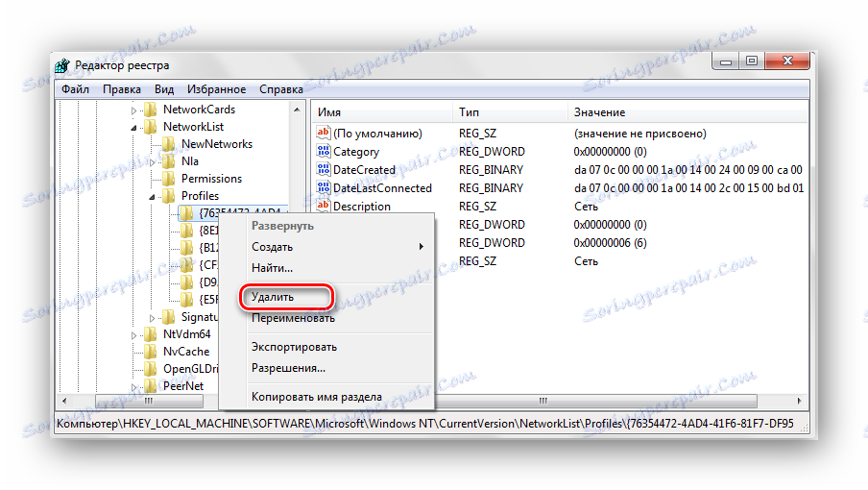Screen dimensions: 868x490
Task: Click the NetworkCards folder icon
Action: pos(150,110)
